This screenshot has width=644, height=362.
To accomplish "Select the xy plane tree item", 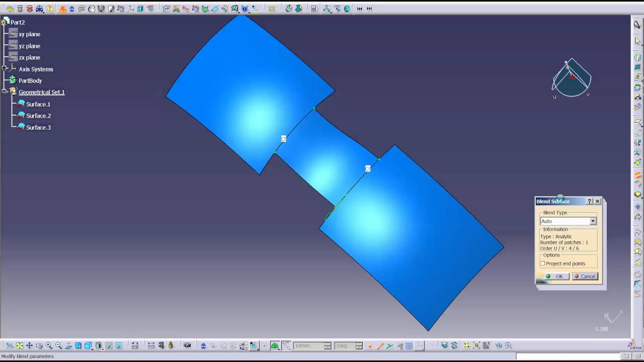I will 29,34.
